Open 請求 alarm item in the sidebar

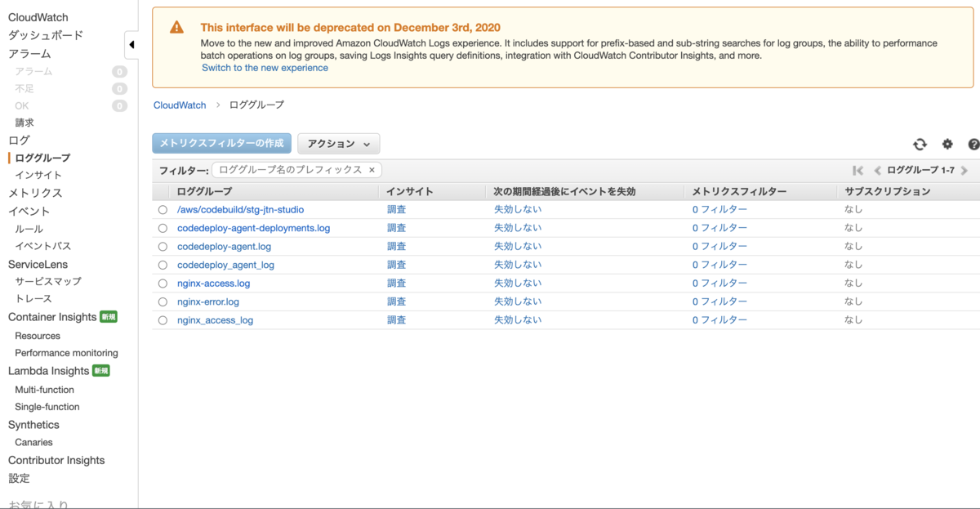pos(24,123)
